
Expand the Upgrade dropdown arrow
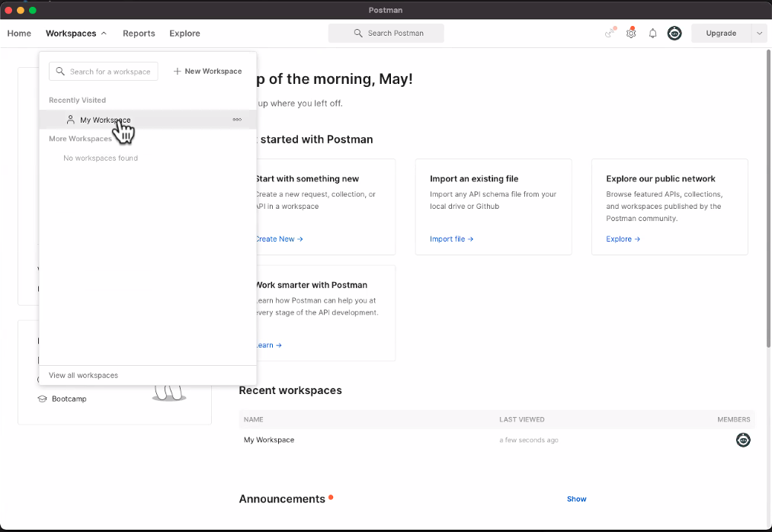[x=759, y=34]
